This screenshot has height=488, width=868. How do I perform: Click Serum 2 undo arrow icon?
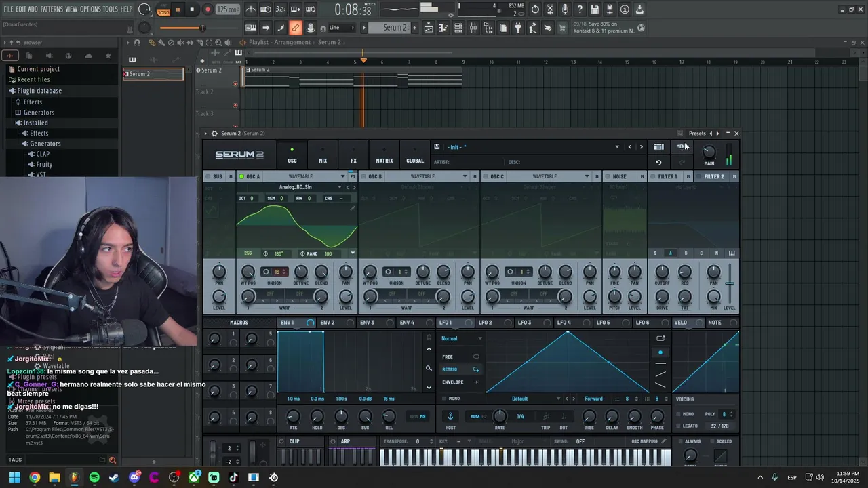658,163
